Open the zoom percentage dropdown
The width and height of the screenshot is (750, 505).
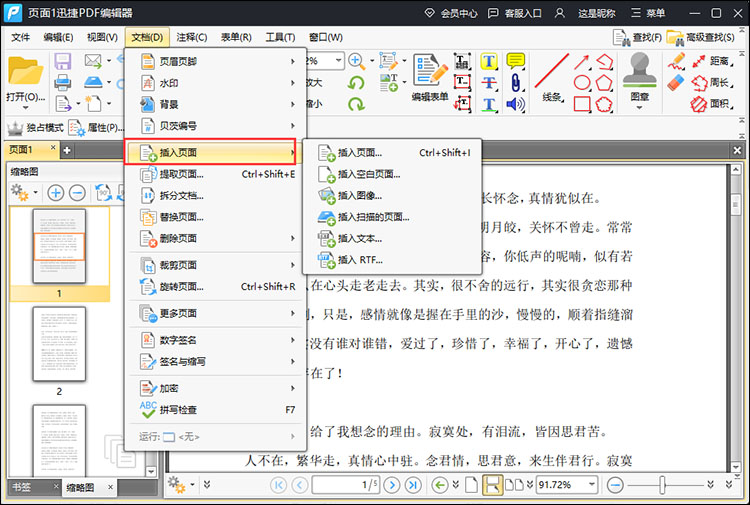[x=593, y=485]
